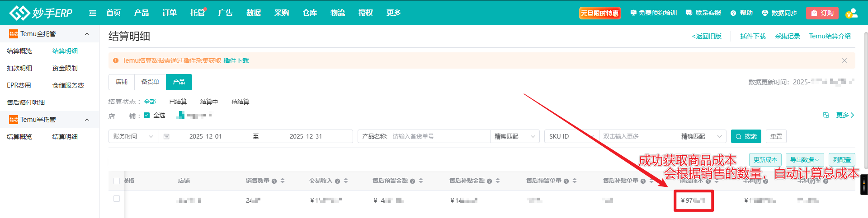Click the calendar icon in date range

tap(166, 136)
